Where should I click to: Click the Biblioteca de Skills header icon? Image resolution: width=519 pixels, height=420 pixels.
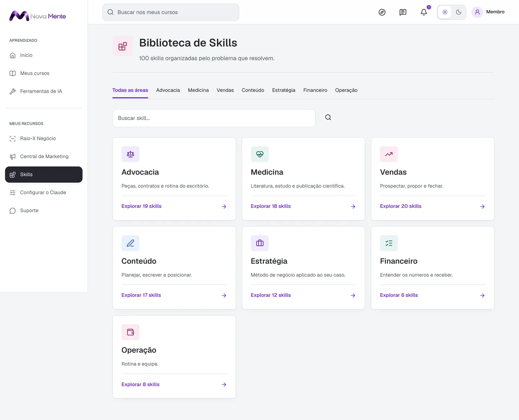pyautogui.click(x=123, y=46)
